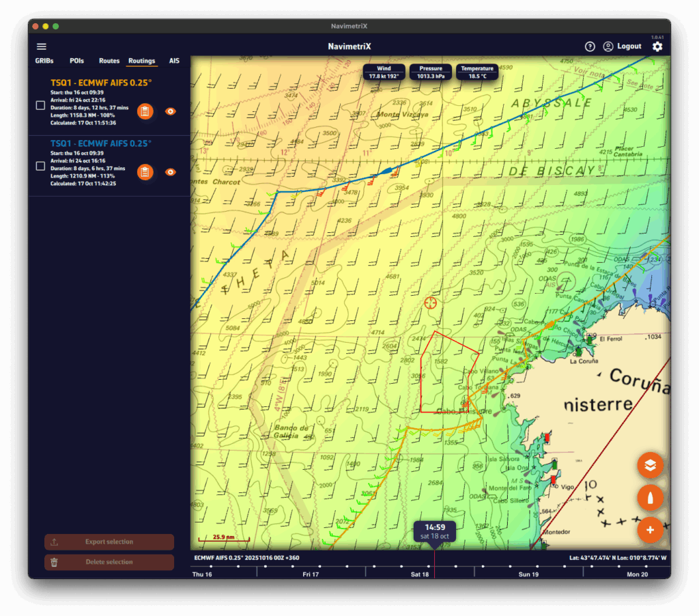Open the map layers button
Image resolution: width=699 pixels, height=616 pixels.
650,465
